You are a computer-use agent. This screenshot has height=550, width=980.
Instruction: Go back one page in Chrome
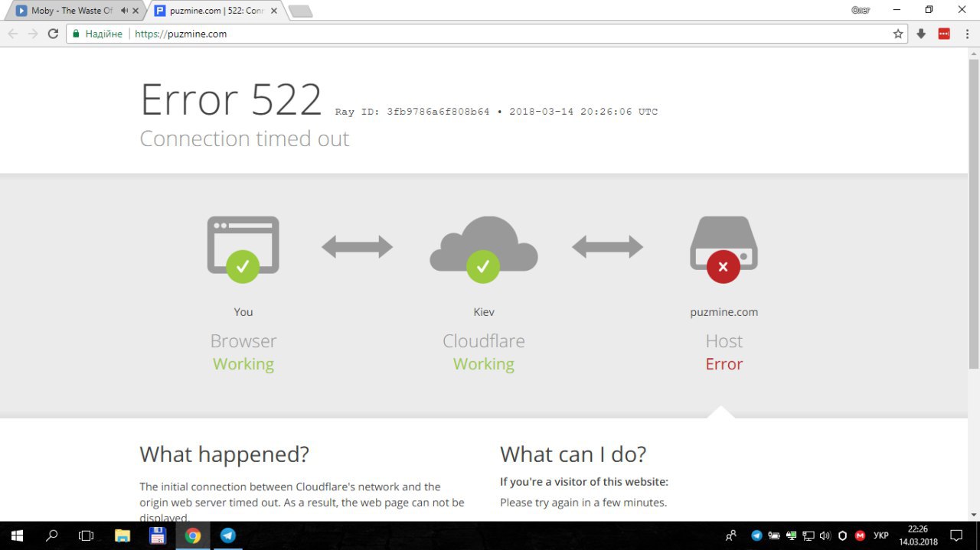point(13,34)
